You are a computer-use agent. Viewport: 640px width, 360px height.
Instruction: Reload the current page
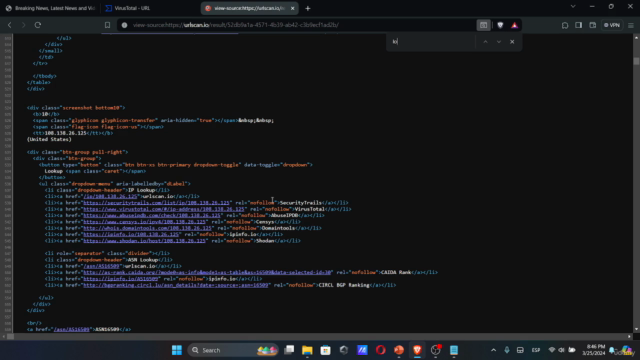pyautogui.click(x=38, y=25)
